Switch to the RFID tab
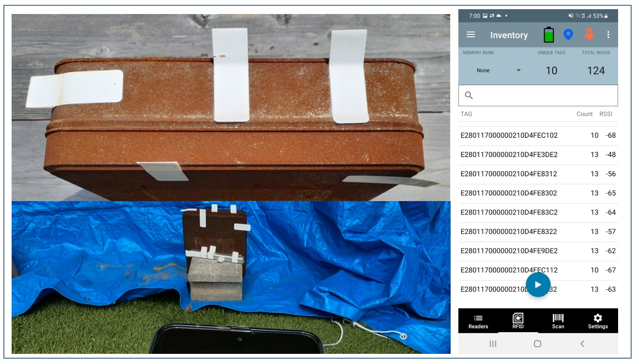 [518, 321]
